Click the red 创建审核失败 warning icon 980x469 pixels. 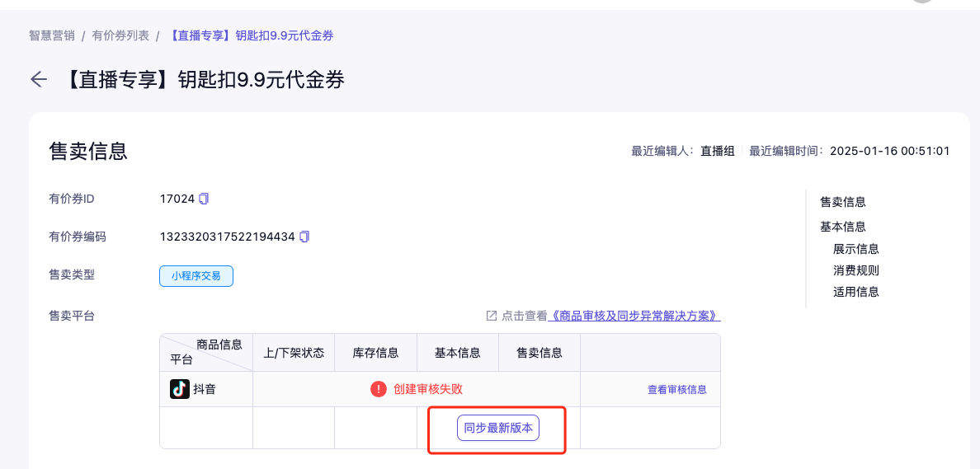(x=379, y=389)
